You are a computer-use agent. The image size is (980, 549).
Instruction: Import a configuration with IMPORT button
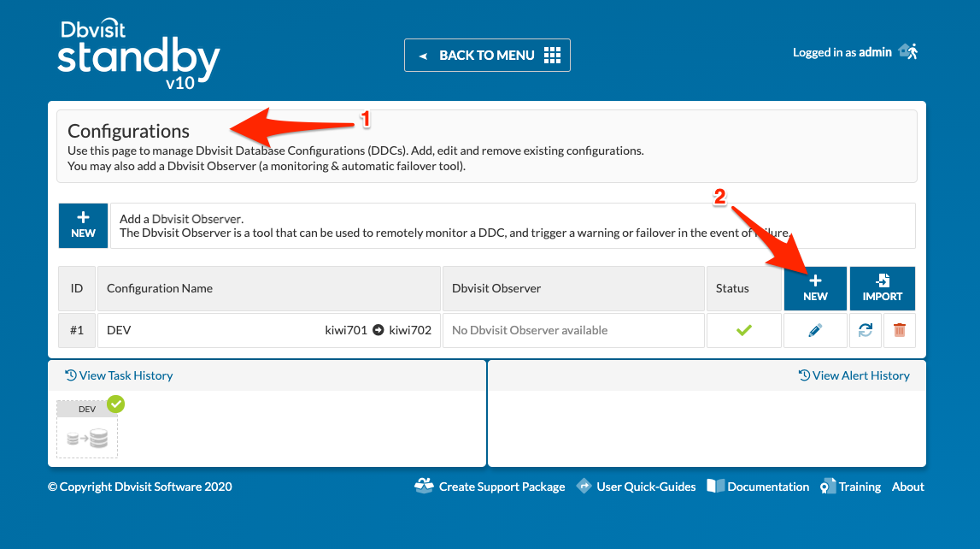(882, 288)
